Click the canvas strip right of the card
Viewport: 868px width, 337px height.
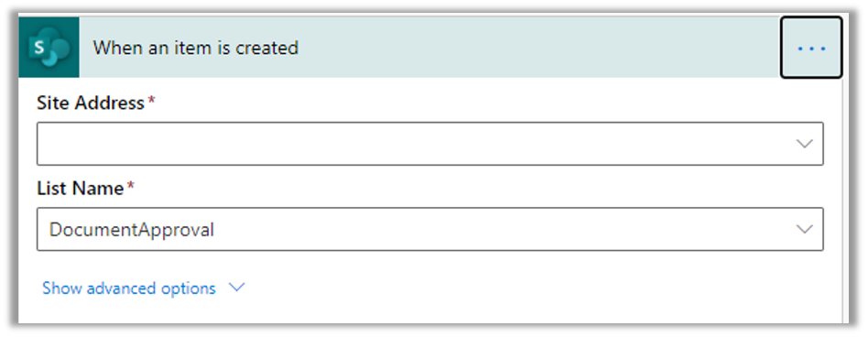(845, 200)
